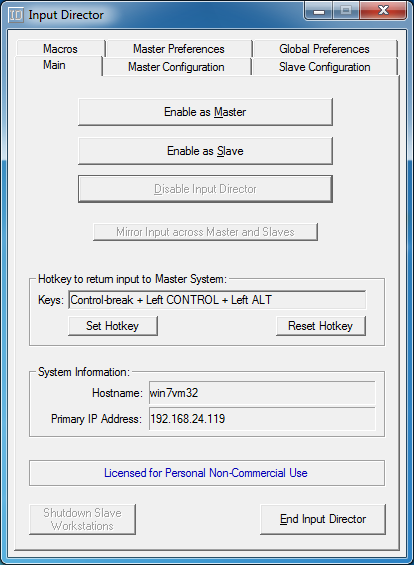
Task: Click the End Input Director button
Action: click(x=323, y=519)
